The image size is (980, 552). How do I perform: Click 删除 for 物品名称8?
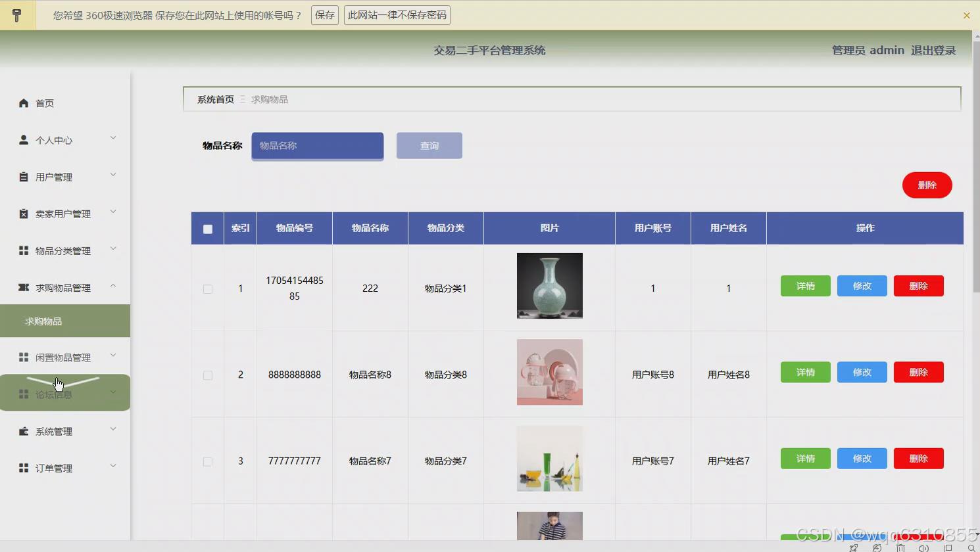pyautogui.click(x=919, y=372)
